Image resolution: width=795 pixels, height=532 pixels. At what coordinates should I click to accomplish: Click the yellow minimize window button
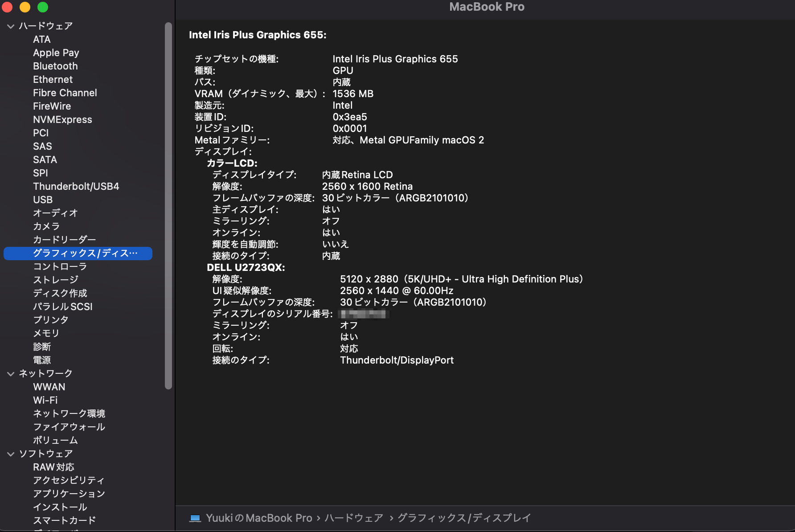coord(25,7)
